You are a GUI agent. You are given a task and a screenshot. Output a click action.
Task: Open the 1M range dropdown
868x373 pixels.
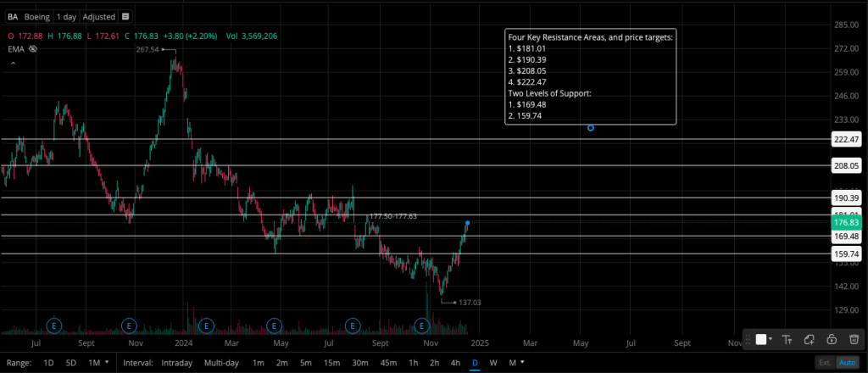[98, 363]
